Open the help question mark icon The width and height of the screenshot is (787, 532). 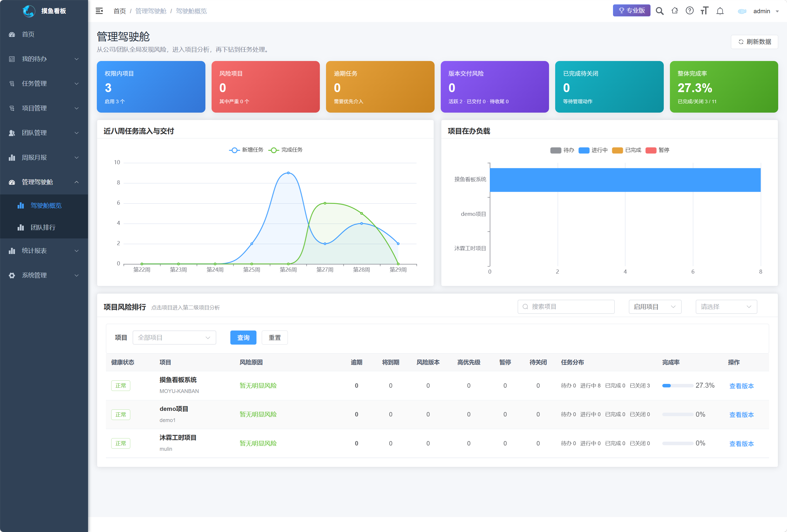click(x=690, y=11)
